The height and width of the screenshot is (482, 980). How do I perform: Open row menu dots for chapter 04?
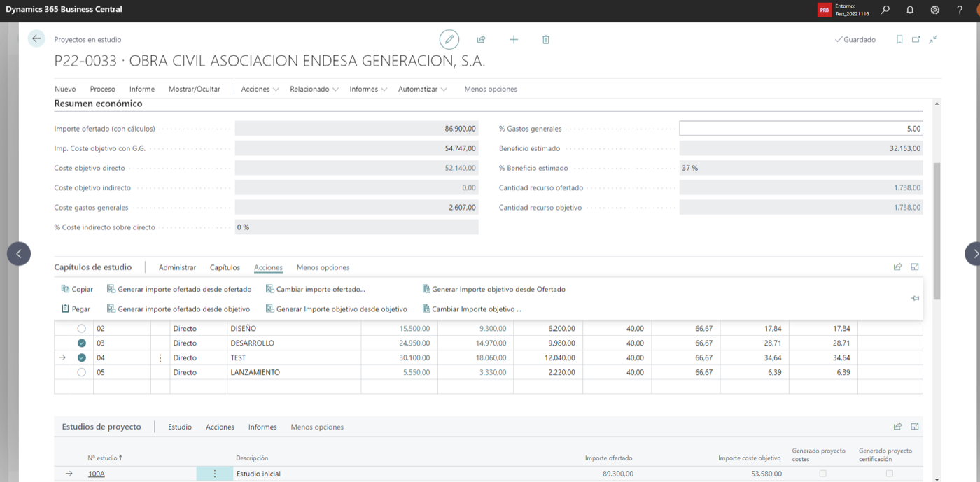160,358
